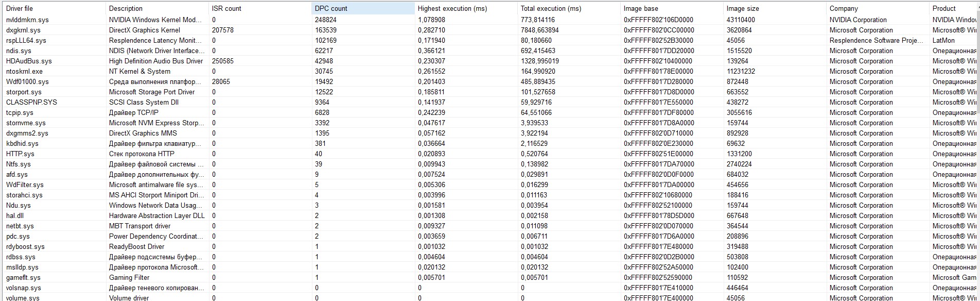980x301 pixels.
Task: Click the DPC count column header
Action: [331, 8]
